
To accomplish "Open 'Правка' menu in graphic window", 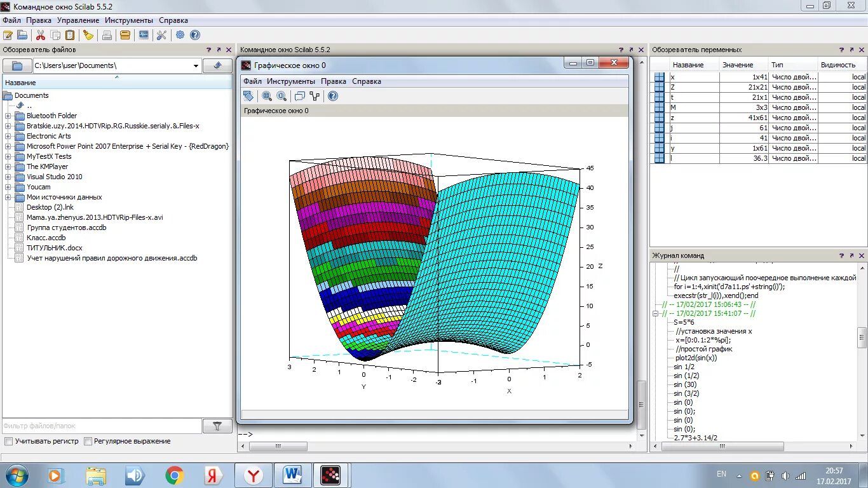I will tap(334, 81).
